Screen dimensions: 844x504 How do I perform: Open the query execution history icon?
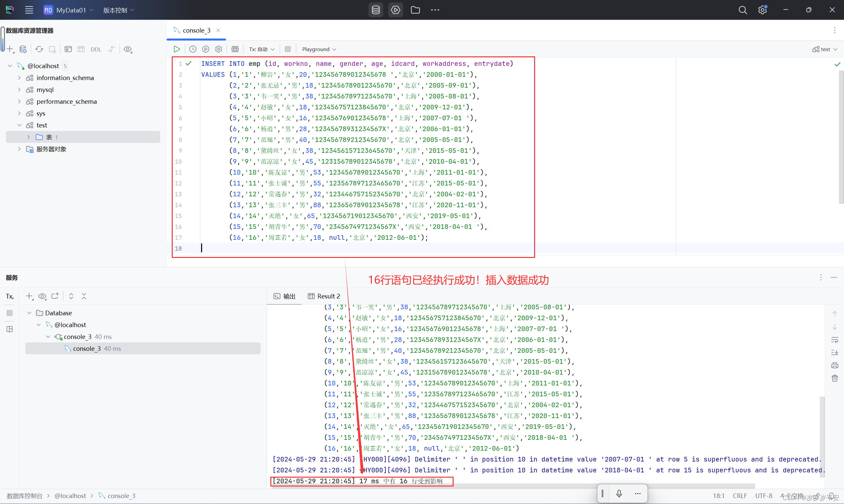point(193,49)
